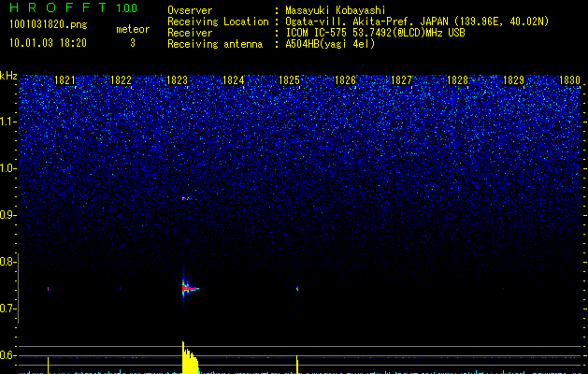Click the ICOM IC-575 receiver text
Viewport: 588px width, 374px height.
[x=375, y=33]
